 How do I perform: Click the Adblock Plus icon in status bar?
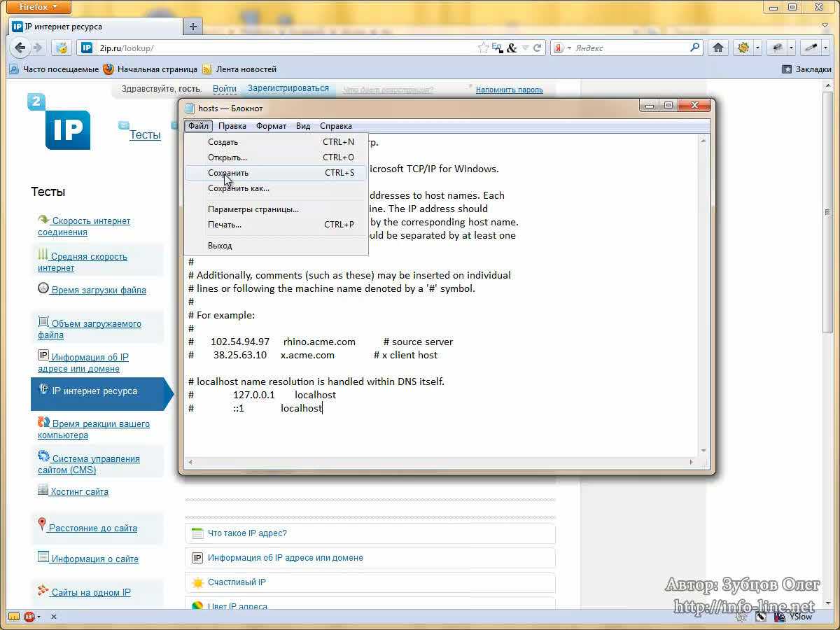[29, 617]
